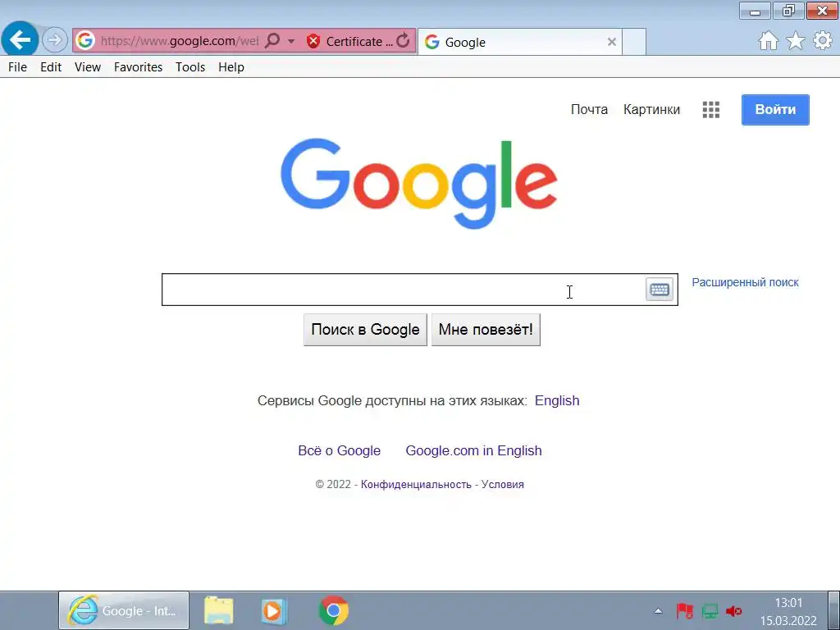Open the Edit menu
This screenshot has height=630, width=840.
pos(51,67)
